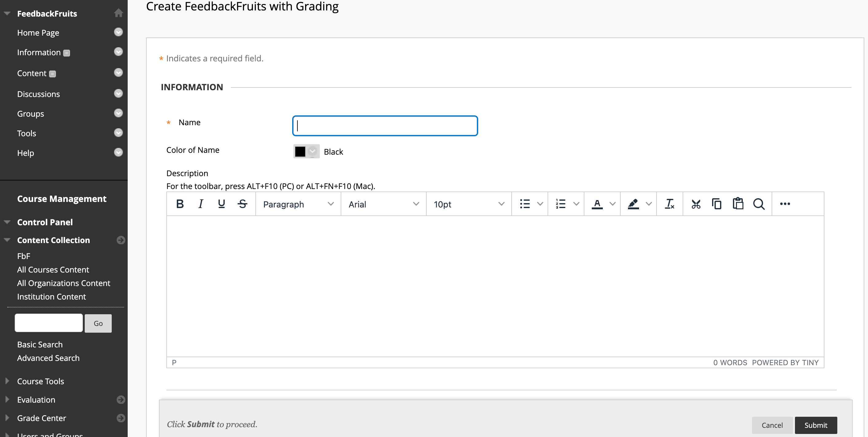Click the POWERED BY TINY label

pos(785,362)
